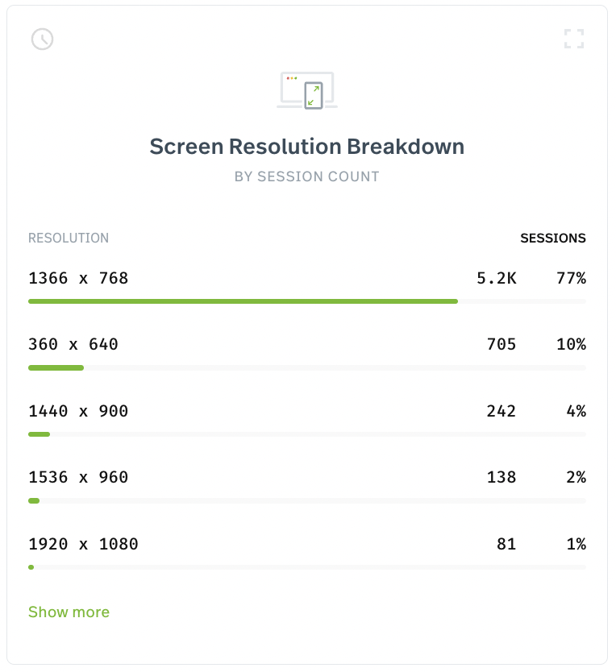Viewport: 616px width, 672px height.
Task: Expand widget with fullscreen icon
Action: pyautogui.click(x=574, y=39)
